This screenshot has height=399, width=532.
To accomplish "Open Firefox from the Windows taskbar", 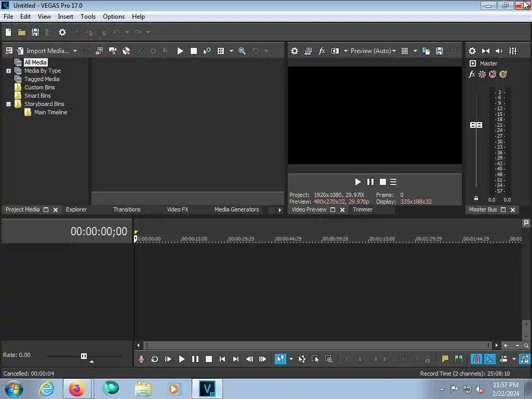I will [77, 389].
